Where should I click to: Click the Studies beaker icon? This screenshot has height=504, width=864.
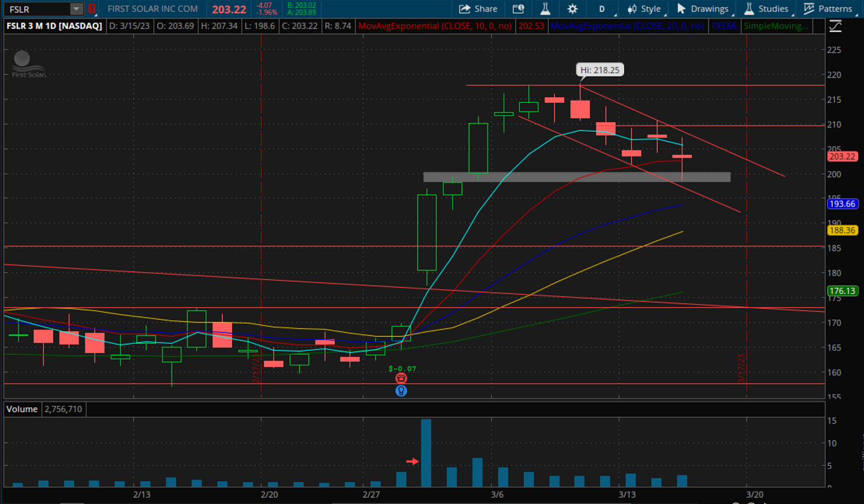(749, 9)
